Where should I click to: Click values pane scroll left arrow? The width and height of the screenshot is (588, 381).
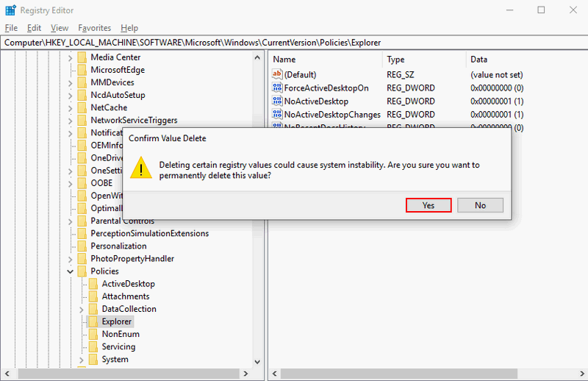point(274,374)
